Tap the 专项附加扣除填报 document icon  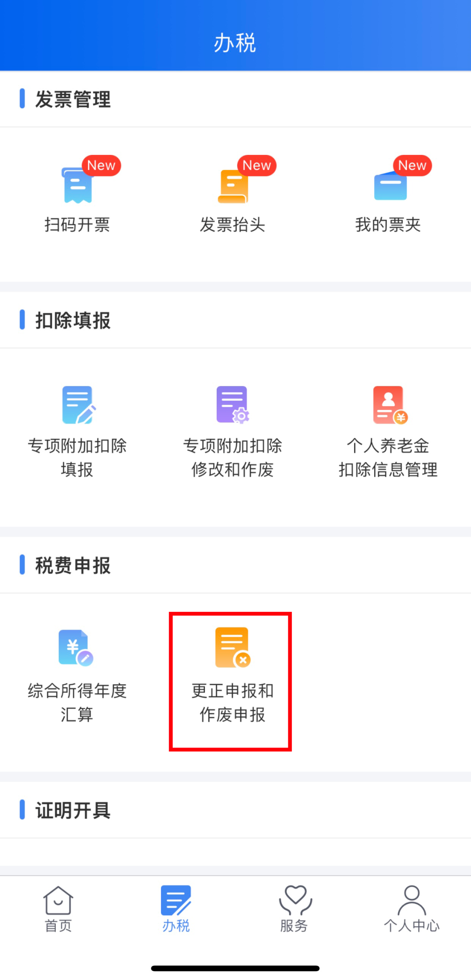(78, 405)
